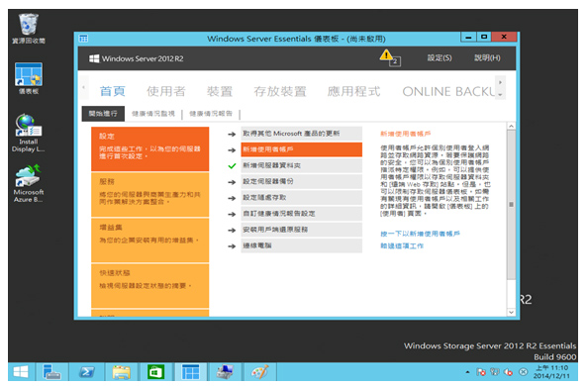Open the 儀表板 desktop shortcut
Screen dimensions: 588x386
(x=29, y=78)
